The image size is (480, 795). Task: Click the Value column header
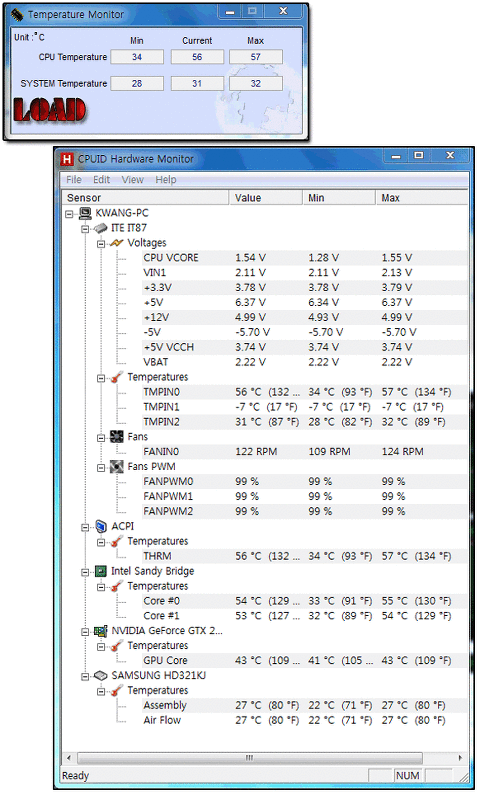pos(266,198)
